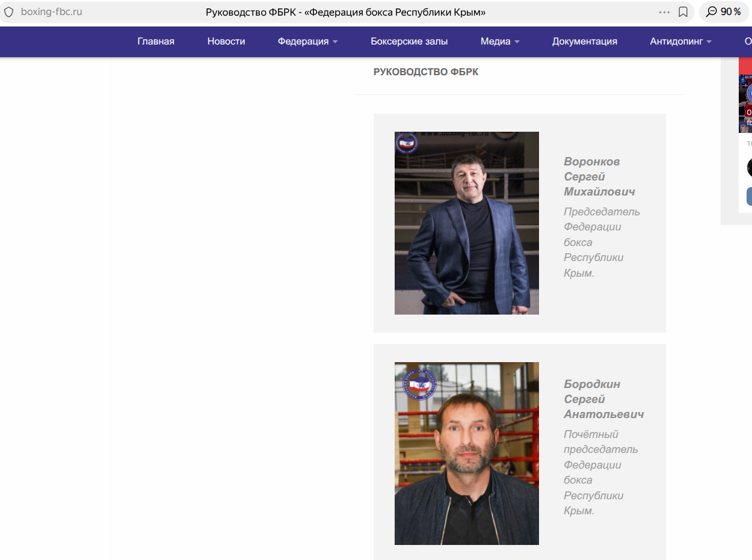Open Воронков Сергей Михайлович portrait photo

click(467, 223)
